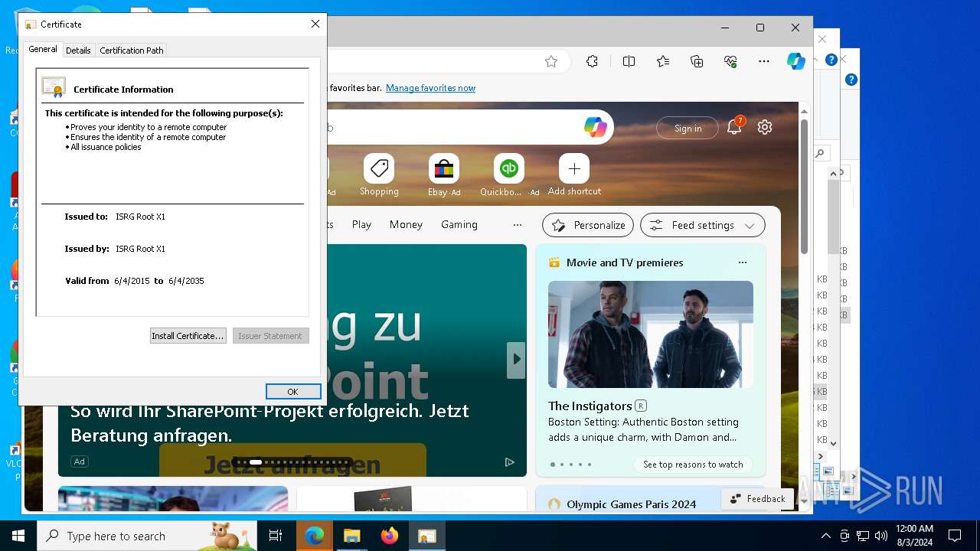Open the taskbar clock and date
Viewport: 980px width, 551px height.
[913, 536]
